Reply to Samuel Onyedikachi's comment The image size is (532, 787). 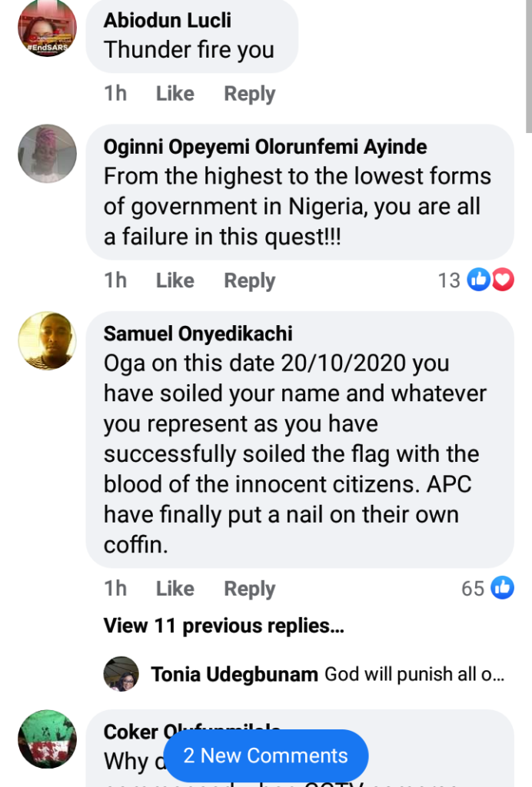[249, 589]
